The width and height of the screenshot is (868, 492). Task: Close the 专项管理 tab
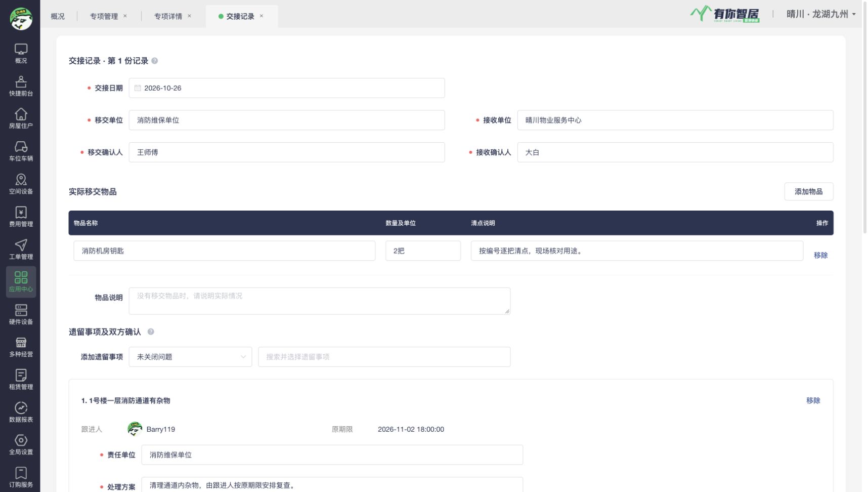click(x=125, y=16)
